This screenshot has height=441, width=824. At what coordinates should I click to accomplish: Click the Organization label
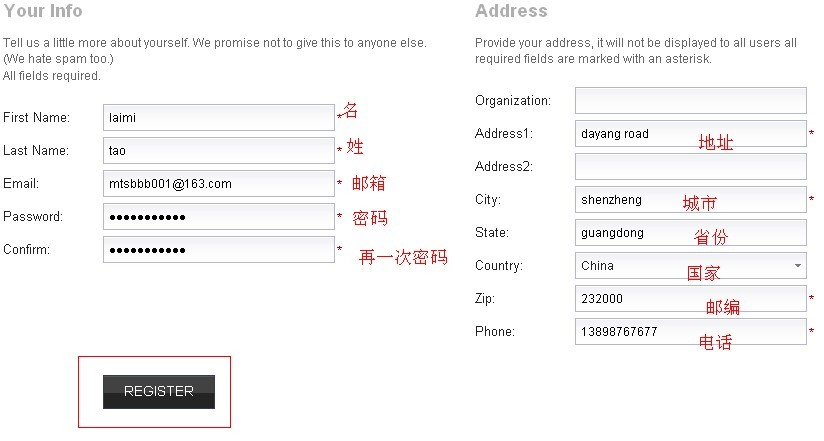[x=513, y=100]
